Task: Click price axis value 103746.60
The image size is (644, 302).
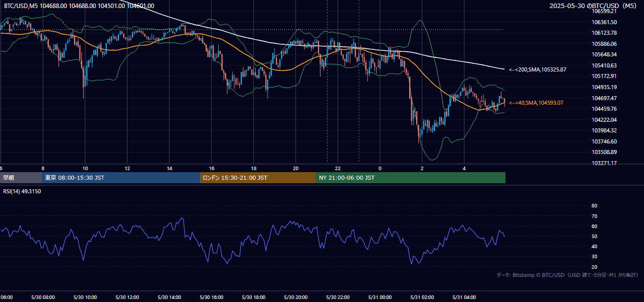Action: coord(604,141)
